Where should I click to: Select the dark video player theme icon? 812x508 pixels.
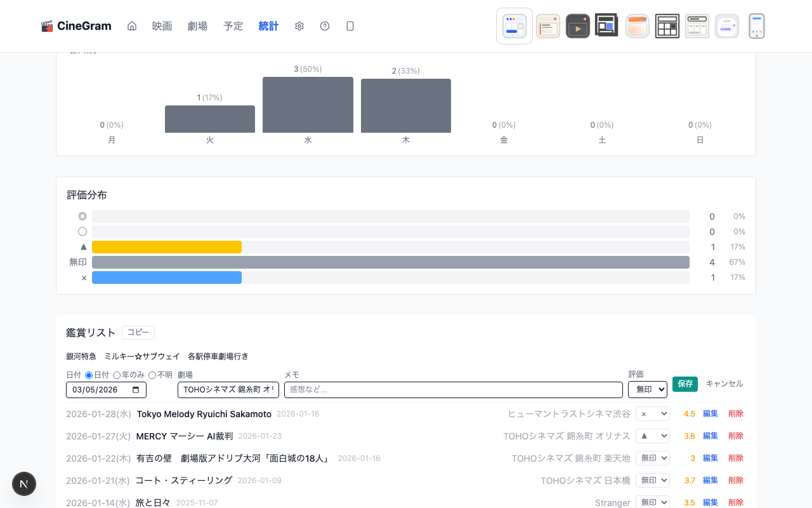(577, 26)
